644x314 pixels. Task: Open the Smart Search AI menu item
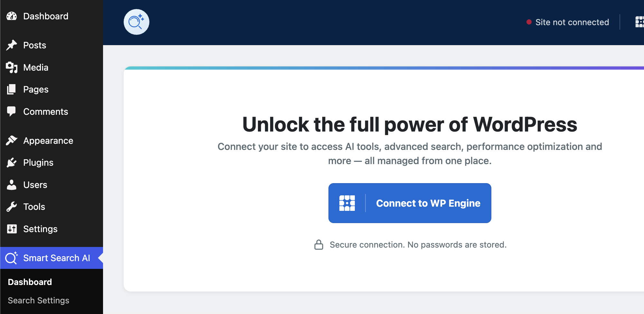pos(52,258)
